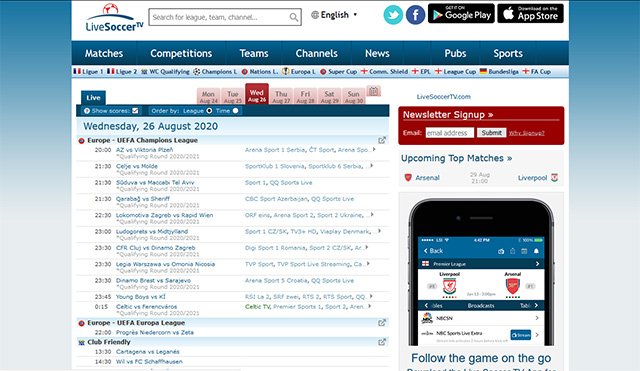Screen dimensions: 640x371
Task: Expand channels for Celtic vs Ferencváros
Action: point(369,306)
